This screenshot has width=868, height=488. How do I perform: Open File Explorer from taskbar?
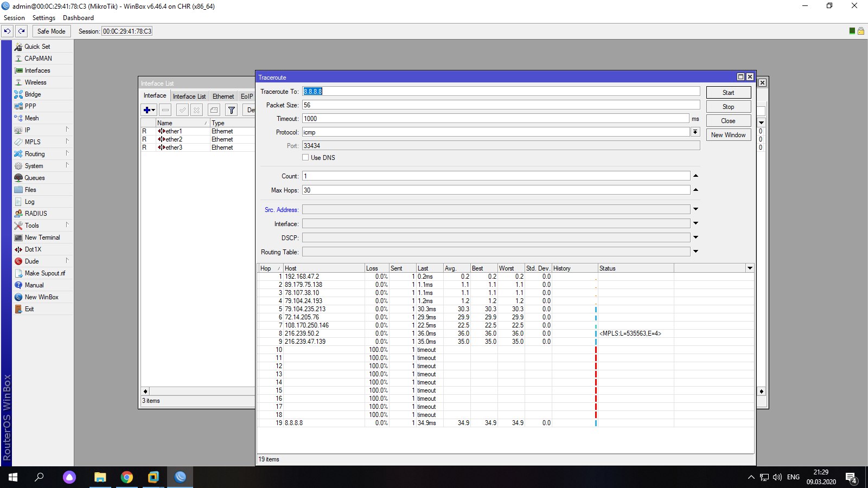100,477
